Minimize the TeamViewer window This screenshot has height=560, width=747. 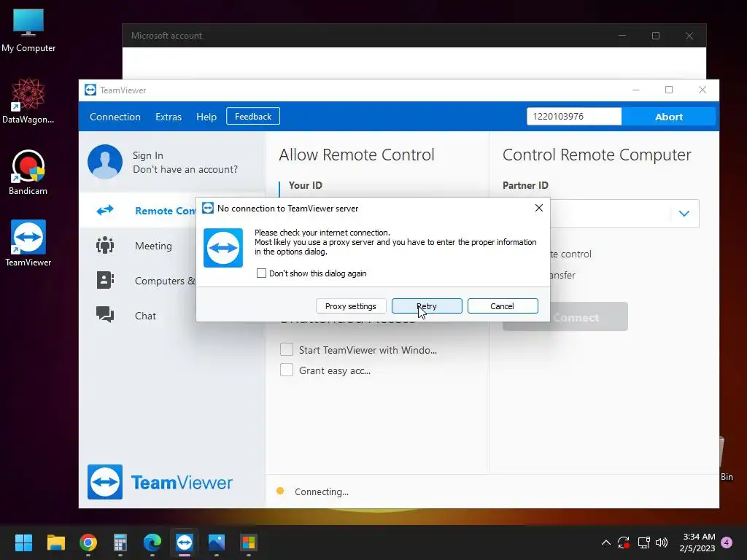636,90
